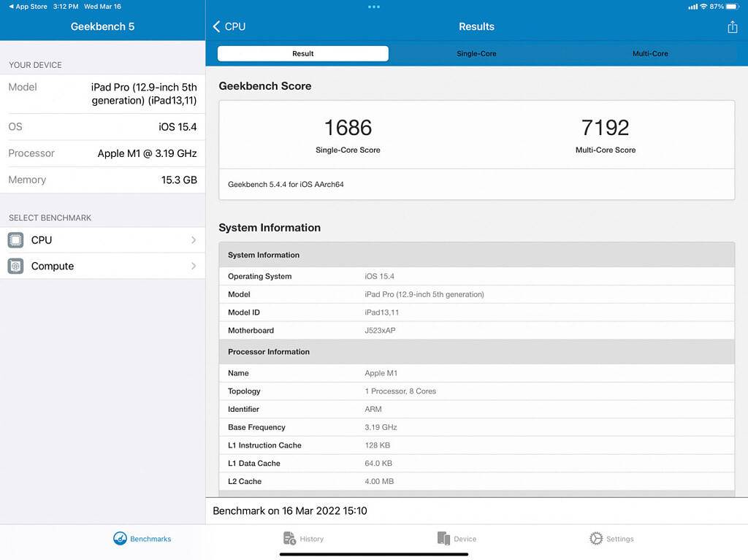Open the Compute benchmark row
The height and width of the screenshot is (560, 748).
click(x=102, y=266)
